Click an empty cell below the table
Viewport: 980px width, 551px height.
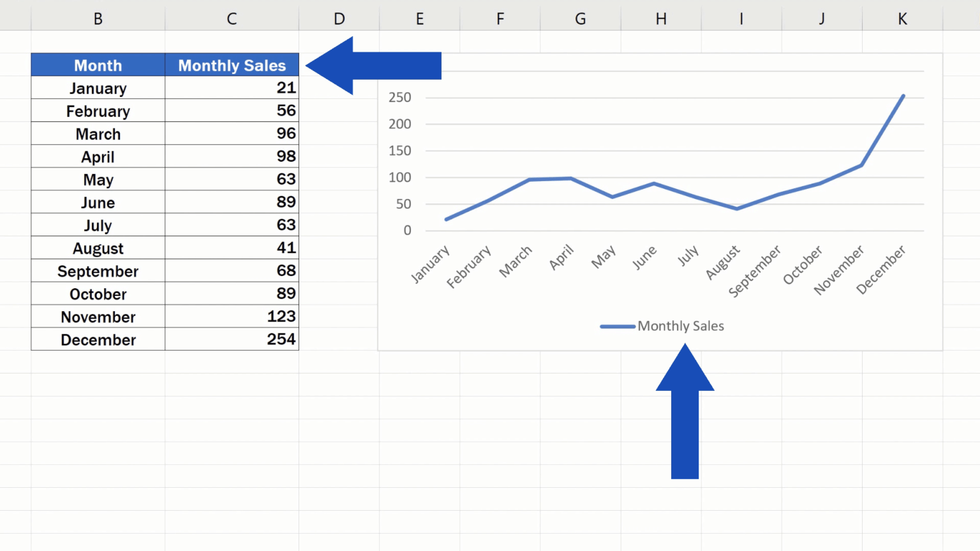coord(98,383)
